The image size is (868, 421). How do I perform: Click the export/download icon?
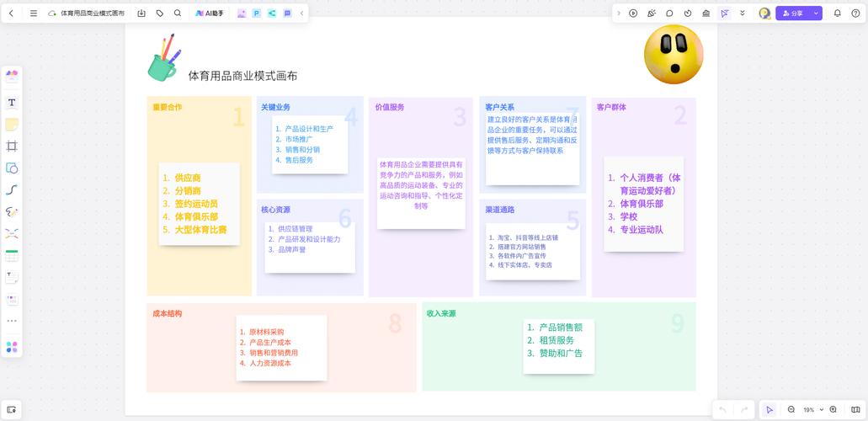point(141,13)
